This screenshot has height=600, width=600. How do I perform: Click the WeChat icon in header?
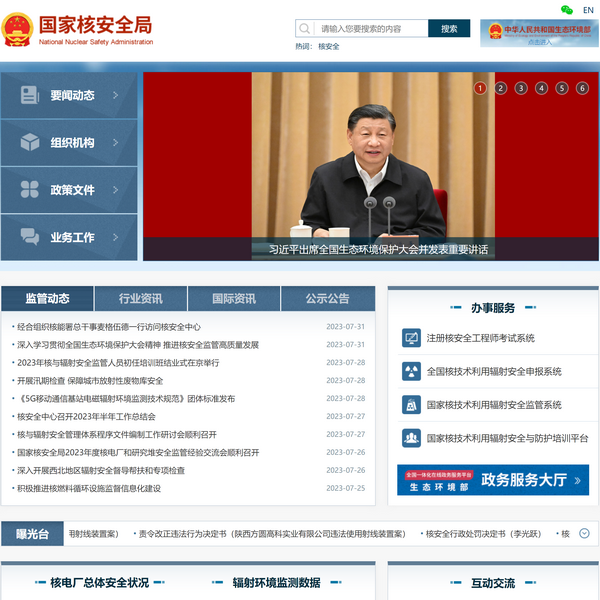tap(567, 9)
